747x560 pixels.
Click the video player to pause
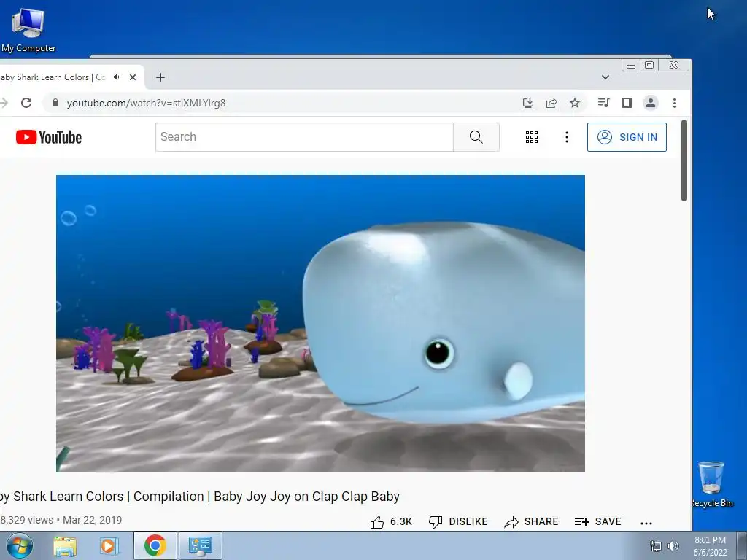320,324
